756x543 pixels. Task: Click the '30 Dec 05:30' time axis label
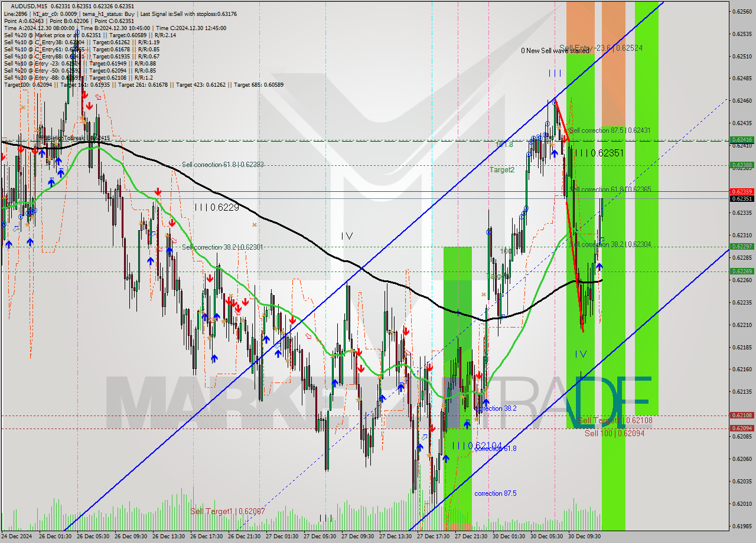546,537
